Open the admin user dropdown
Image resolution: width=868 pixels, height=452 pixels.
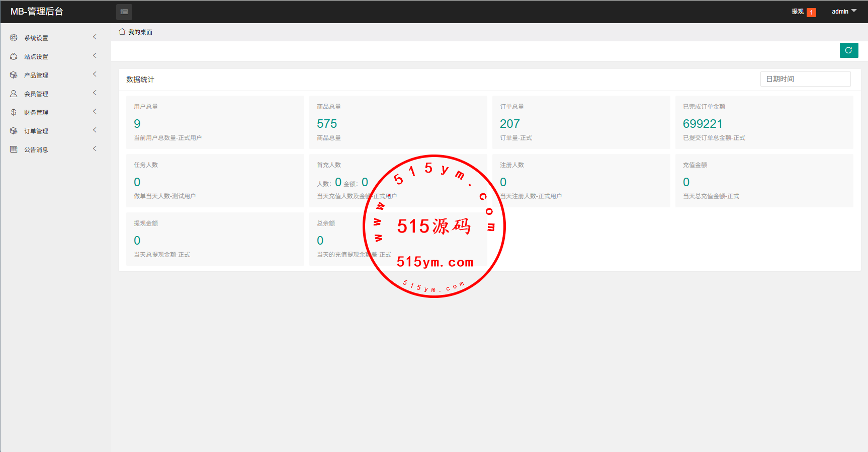[x=844, y=12]
